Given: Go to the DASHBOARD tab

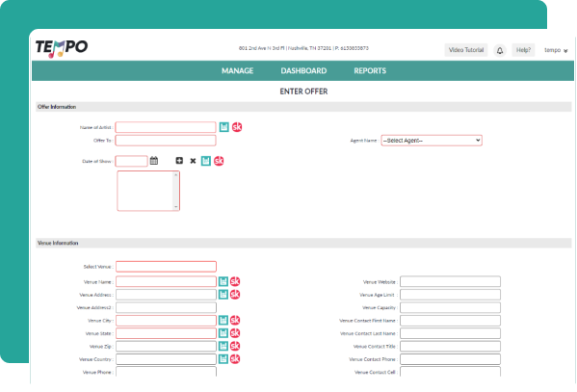Looking at the screenshot, I should click(x=303, y=70).
